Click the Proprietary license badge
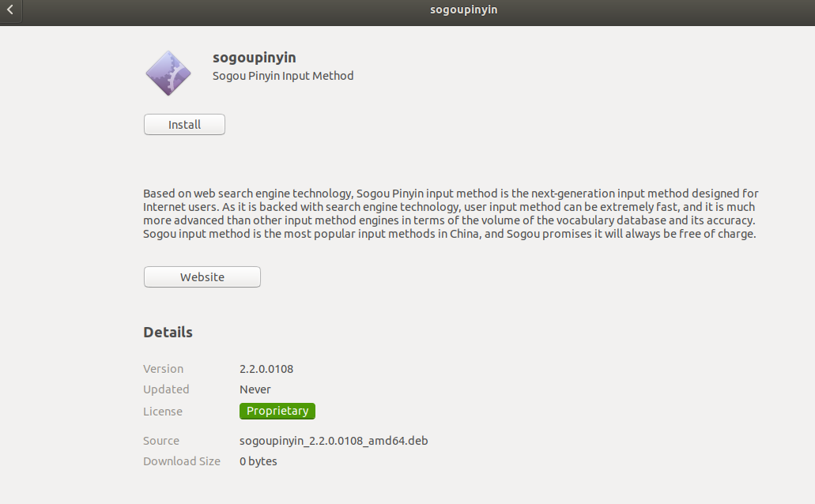Screen dimensions: 815x504 [277, 411]
